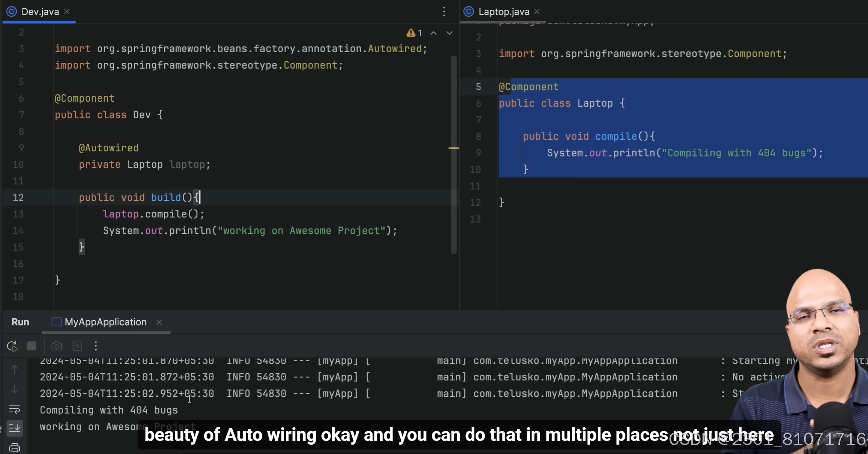The width and height of the screenshot is (868, 454).
Task: Close the Dev.java tab
Action: click(x=67, y=12)
